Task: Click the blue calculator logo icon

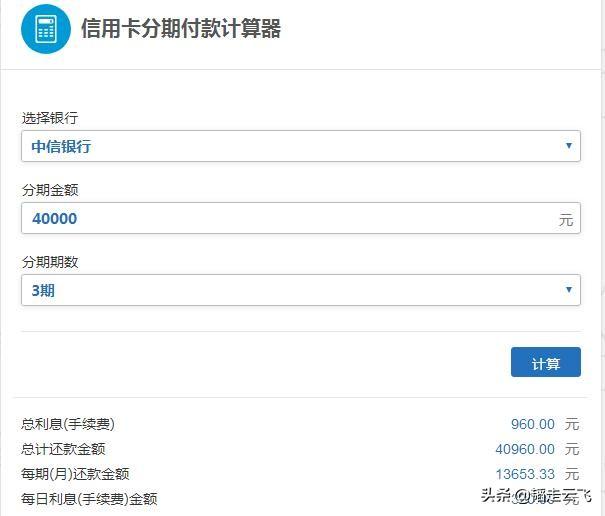Action: [46, 29]
